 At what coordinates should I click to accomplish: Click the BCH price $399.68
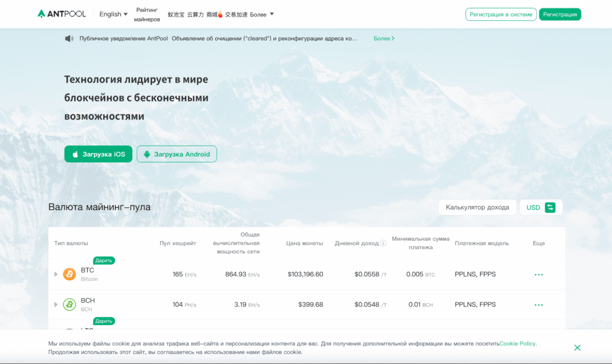311,304
